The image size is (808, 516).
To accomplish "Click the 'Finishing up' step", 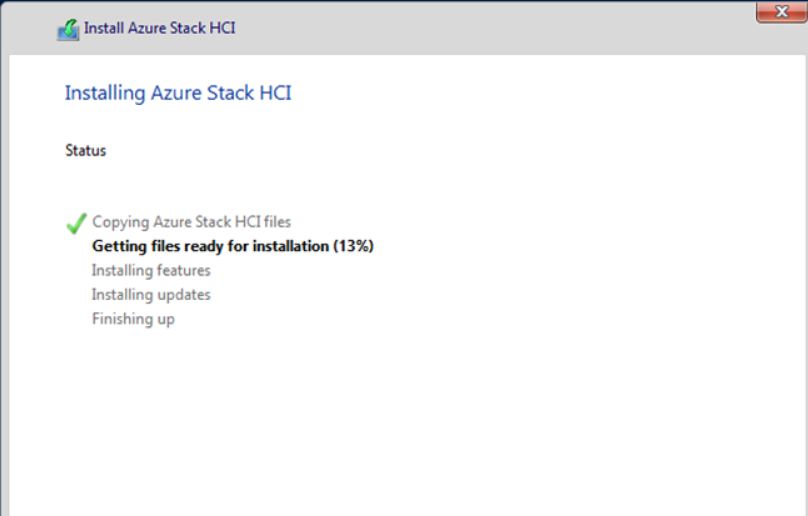I will coord(133,319).
